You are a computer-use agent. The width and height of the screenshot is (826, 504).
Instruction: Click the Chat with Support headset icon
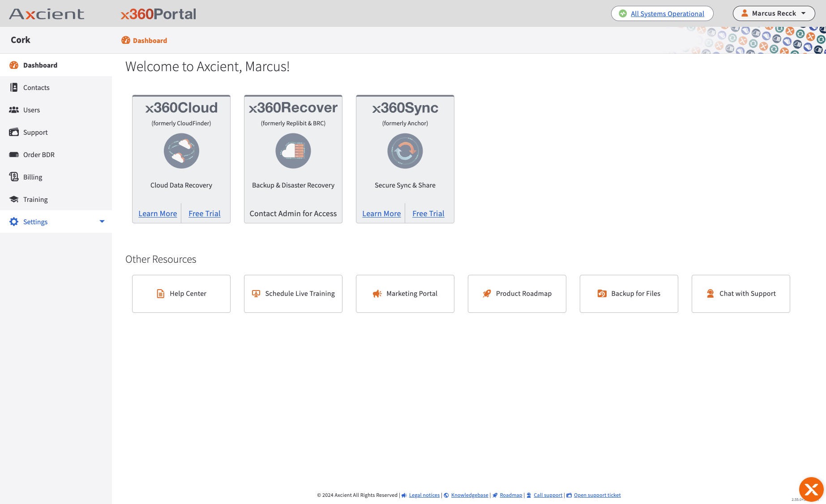tap(710, 294)
